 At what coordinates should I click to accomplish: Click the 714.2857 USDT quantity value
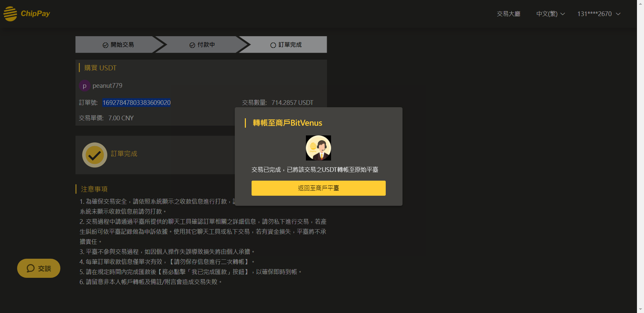coord(292,103)
